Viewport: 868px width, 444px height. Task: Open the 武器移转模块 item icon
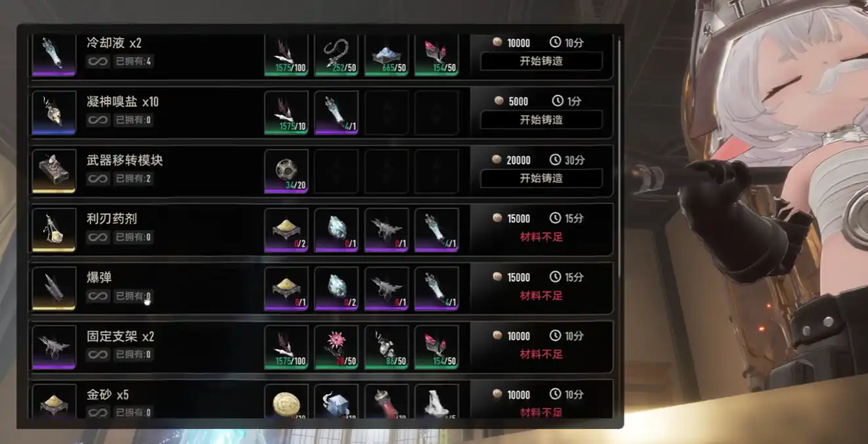click(x=54, y=171)
